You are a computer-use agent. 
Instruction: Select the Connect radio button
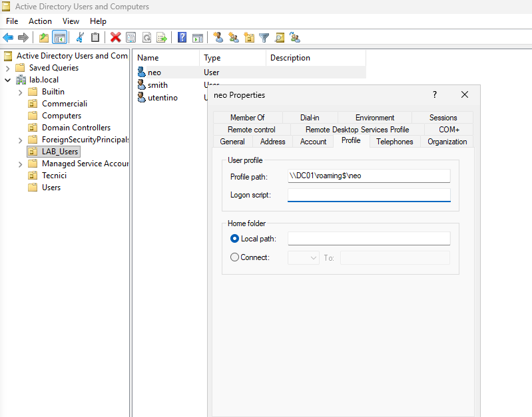coord(234,257)
